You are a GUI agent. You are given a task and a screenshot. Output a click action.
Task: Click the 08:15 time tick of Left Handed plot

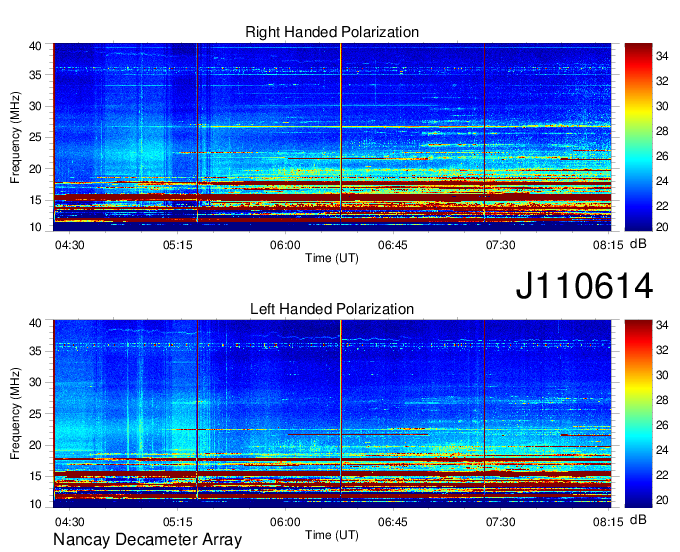608,522
